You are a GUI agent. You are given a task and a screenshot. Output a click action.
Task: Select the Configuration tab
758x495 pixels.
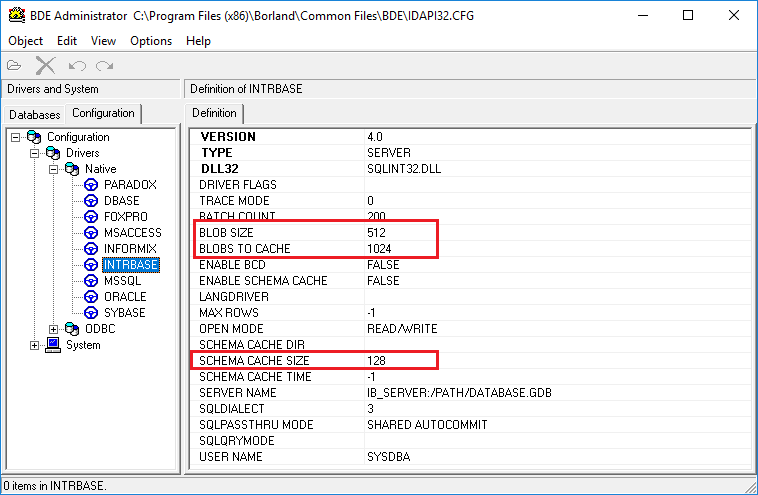(103, 113)
